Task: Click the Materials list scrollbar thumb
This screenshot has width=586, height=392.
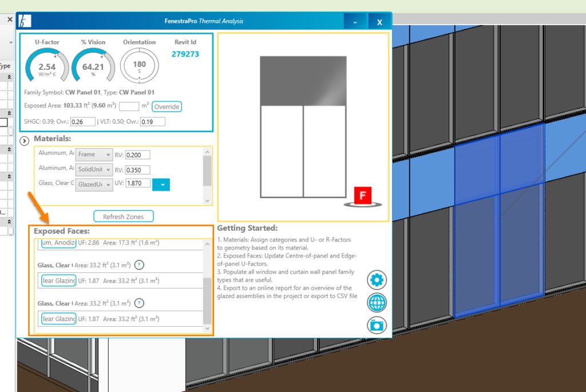Action: (207, 171)
